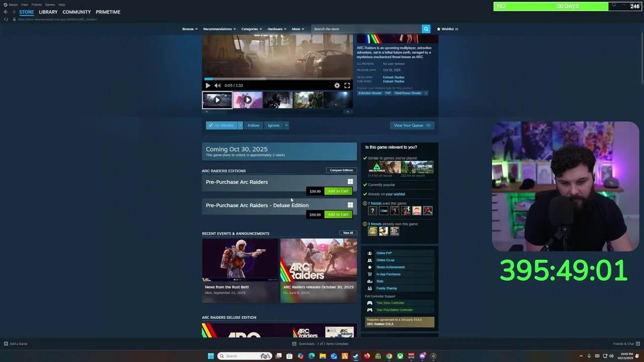Open the Wishlist link in store bar

(447, 29)
